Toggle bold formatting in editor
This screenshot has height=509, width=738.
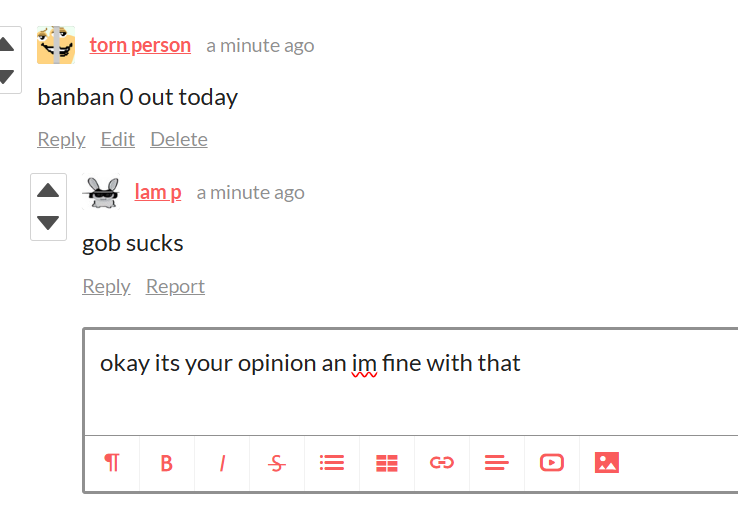click(167, 463)
